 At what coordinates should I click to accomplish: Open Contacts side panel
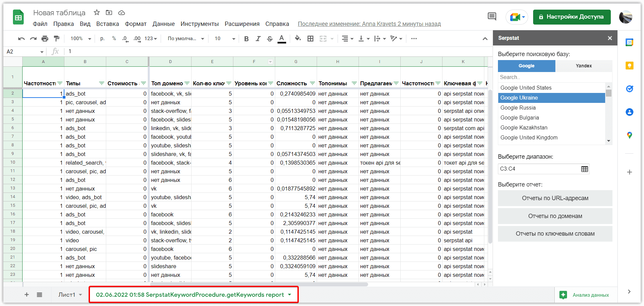click(629, 112)
